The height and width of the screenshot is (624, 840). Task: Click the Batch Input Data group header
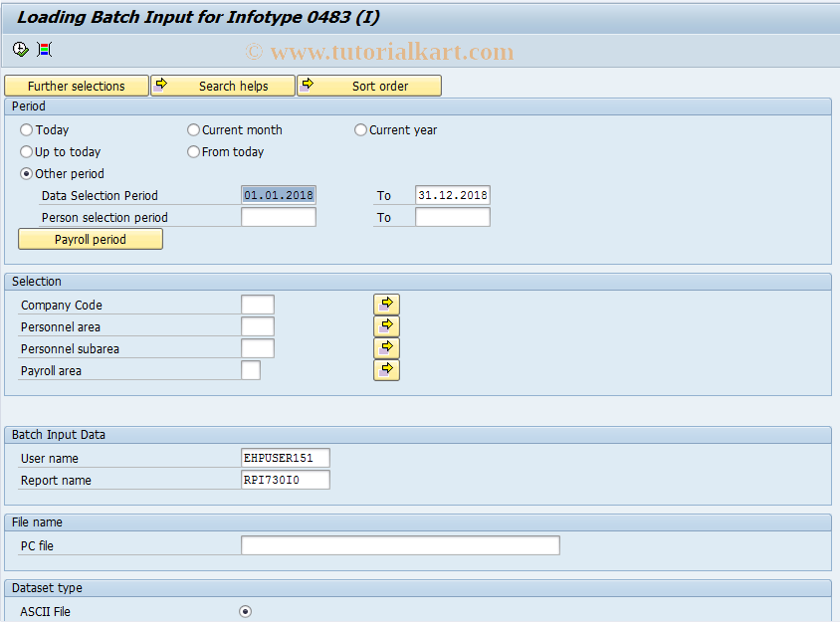click(x=59, y=435)
